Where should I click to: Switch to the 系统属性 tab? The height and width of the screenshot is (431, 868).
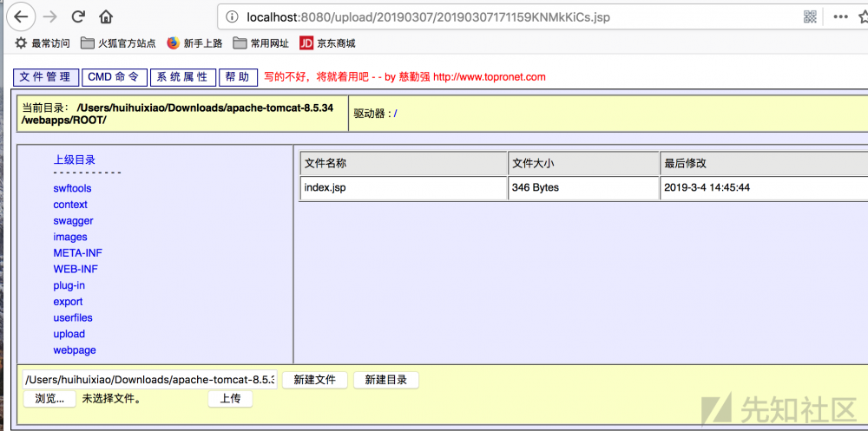tap(182, 77)
